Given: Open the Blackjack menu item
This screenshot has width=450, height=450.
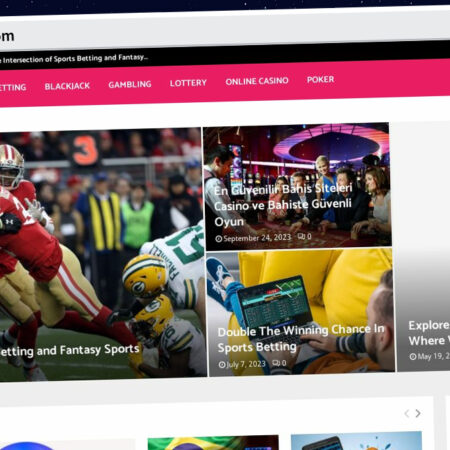Looking at the screenshot, I should click(67, 86).
